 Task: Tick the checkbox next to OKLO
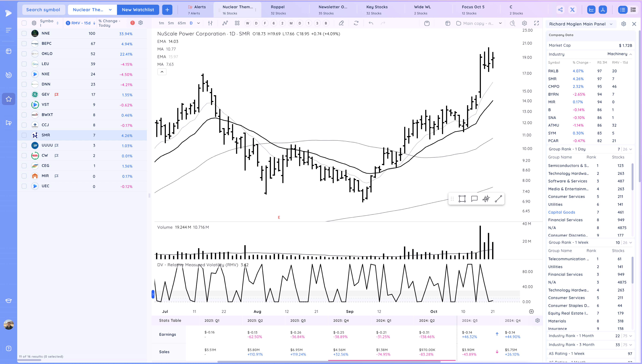[24, 54]
